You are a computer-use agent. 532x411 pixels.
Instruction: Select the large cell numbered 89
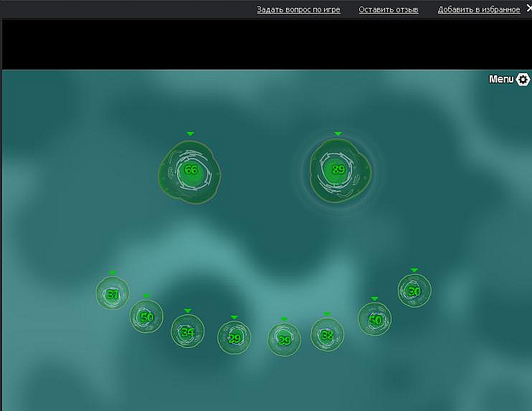[x=341, y=171]
